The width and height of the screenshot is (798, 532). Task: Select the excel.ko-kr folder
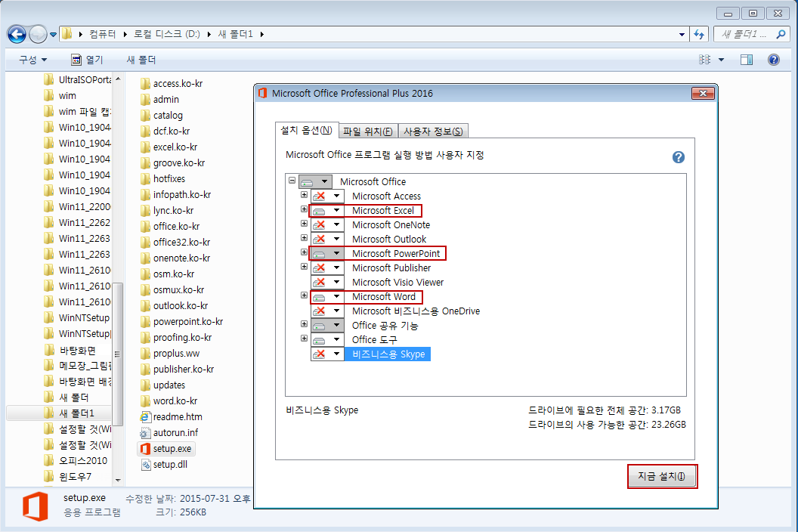coord(169,147)
